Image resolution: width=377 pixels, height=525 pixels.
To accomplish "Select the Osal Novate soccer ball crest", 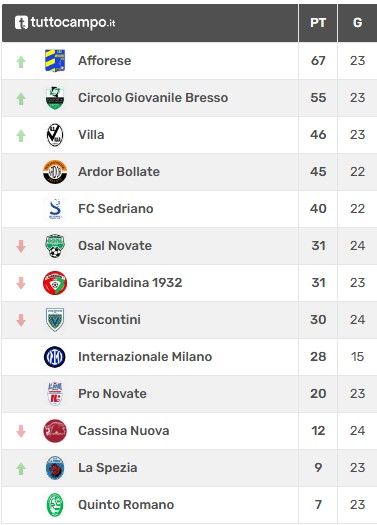I will pos(55,246).
